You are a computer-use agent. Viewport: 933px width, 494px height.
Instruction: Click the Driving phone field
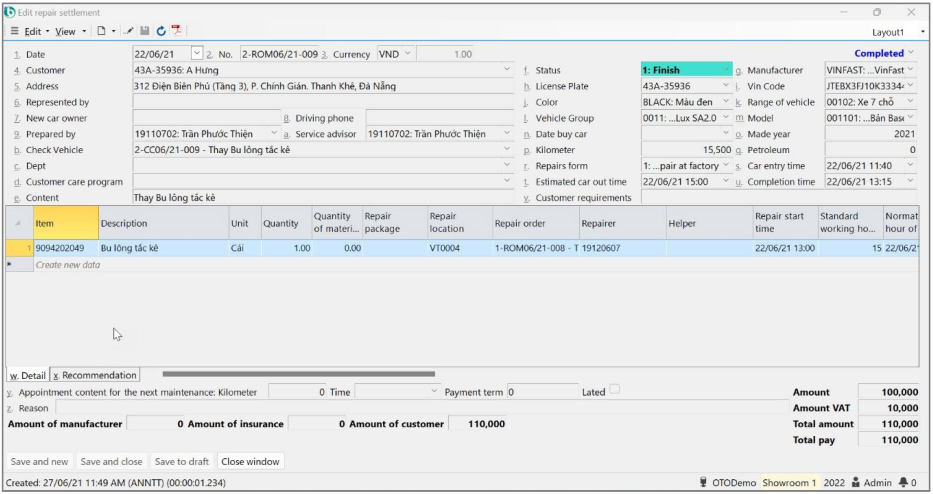[x=439, y=118]
